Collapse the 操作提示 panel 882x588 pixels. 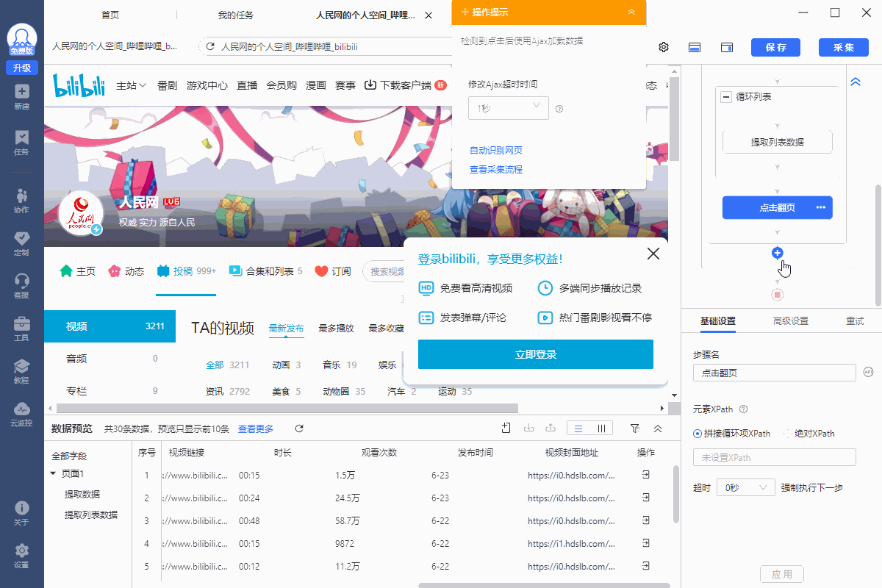[x=631, y=12]
